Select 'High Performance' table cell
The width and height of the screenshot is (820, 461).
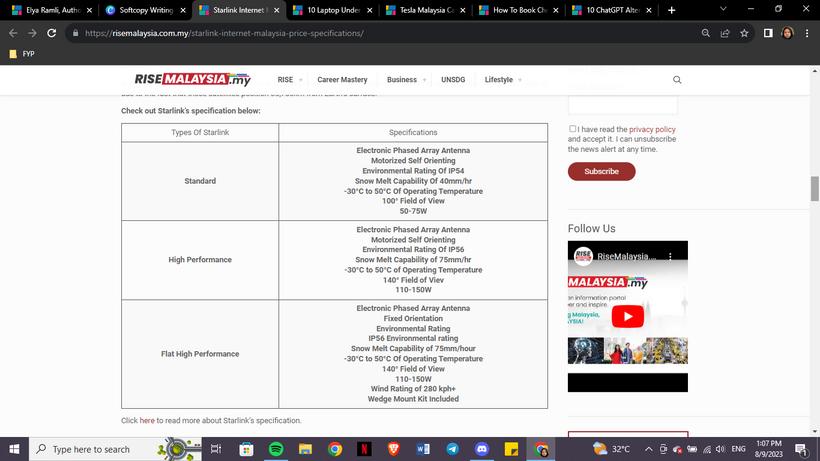tap(200, 260)
